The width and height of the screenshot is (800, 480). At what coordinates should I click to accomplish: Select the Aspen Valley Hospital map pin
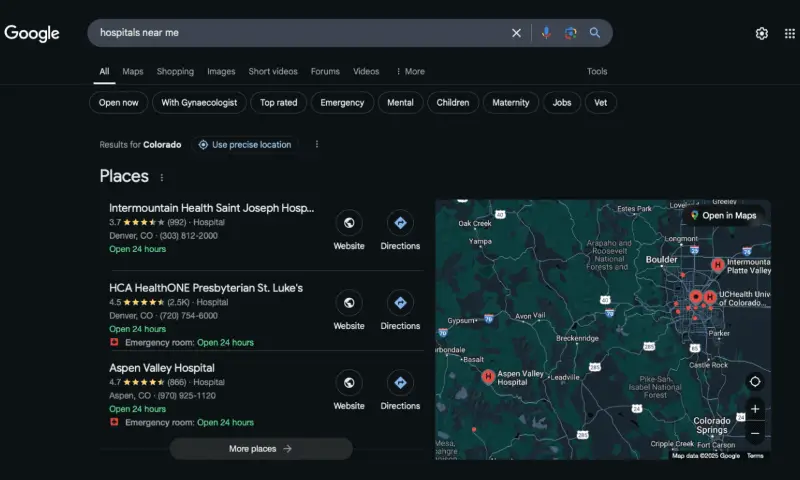488,377
